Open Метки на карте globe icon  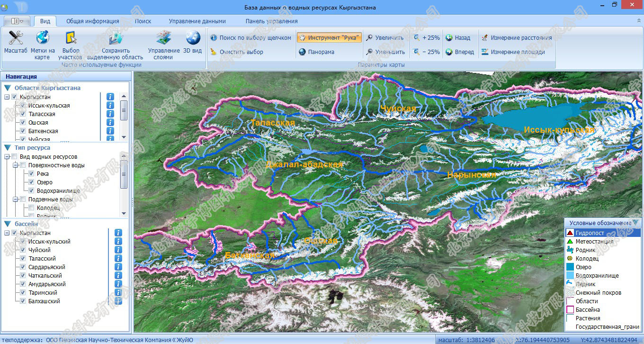click(43, 38)
